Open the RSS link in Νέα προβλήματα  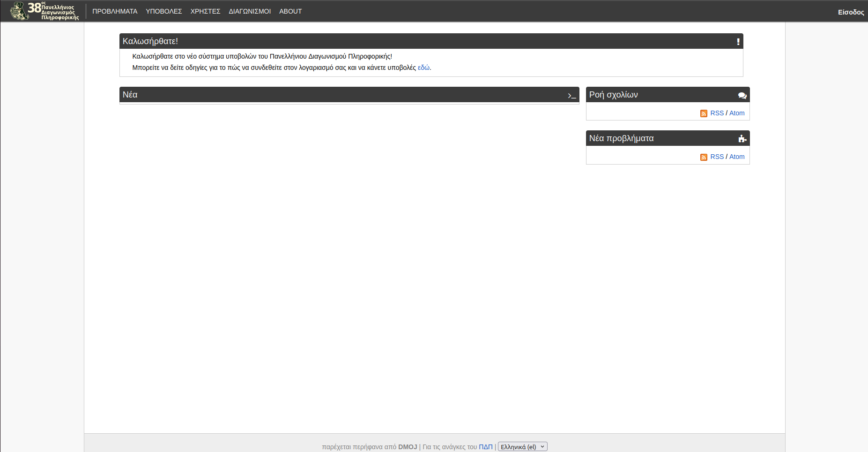tap(717, 157)
